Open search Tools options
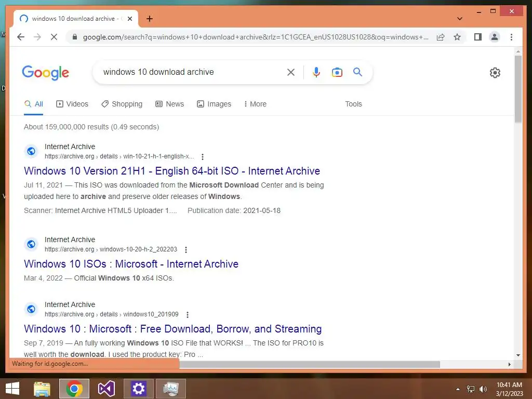 click(x=353, y=104)
